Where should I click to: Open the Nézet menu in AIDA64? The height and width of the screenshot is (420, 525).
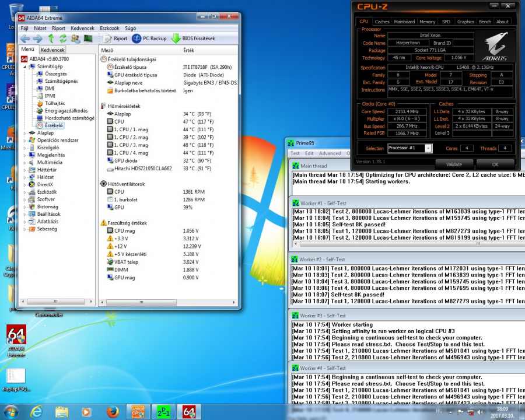(x=40, y=28)
